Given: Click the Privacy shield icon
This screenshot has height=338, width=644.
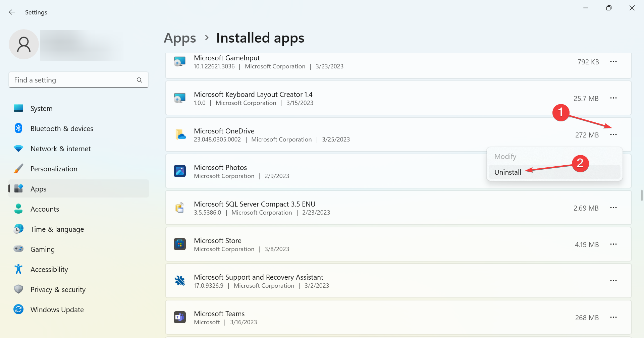Looking at the screenshot, I should (18, 289).
